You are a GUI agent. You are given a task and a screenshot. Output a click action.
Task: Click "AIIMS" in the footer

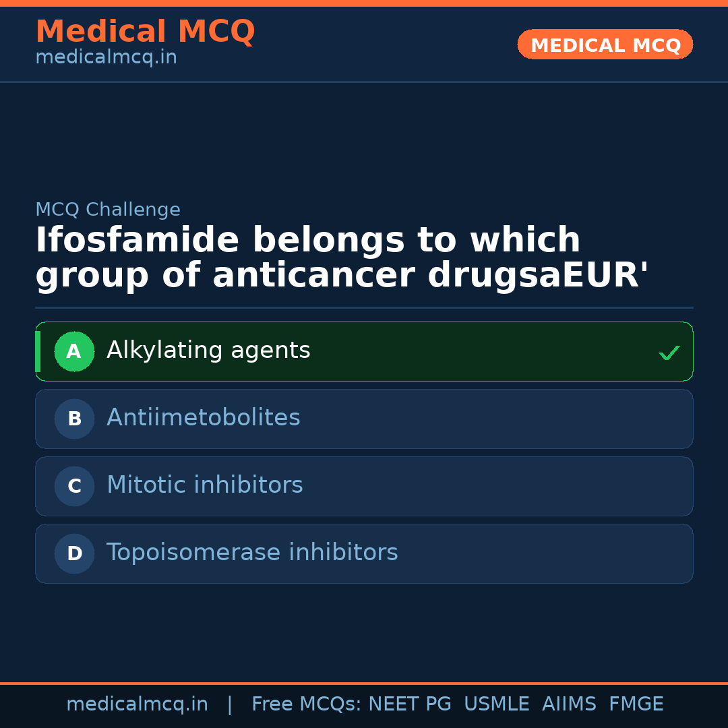(x=569, y=704)
